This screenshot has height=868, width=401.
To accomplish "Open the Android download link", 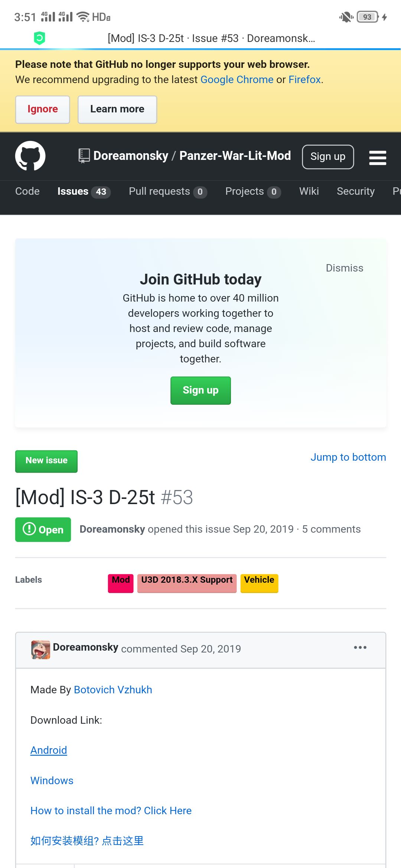I will click(x=49, y=750).
